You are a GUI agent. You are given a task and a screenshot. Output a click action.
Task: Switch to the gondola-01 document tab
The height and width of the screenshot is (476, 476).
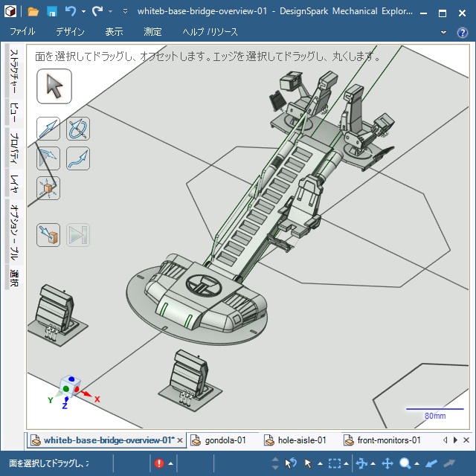pyautogui.click(x=219, y=440)
